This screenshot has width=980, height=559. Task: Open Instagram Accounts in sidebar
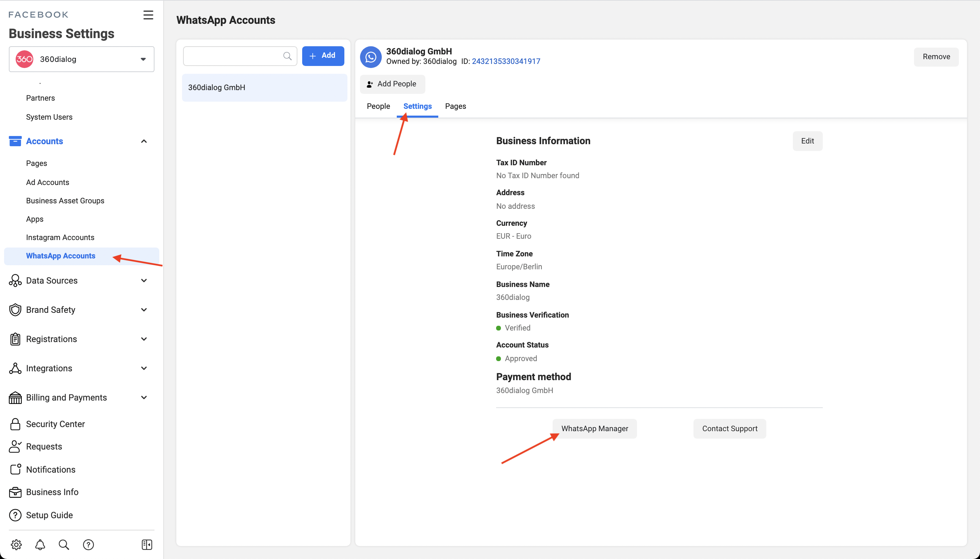click(60, 238)
